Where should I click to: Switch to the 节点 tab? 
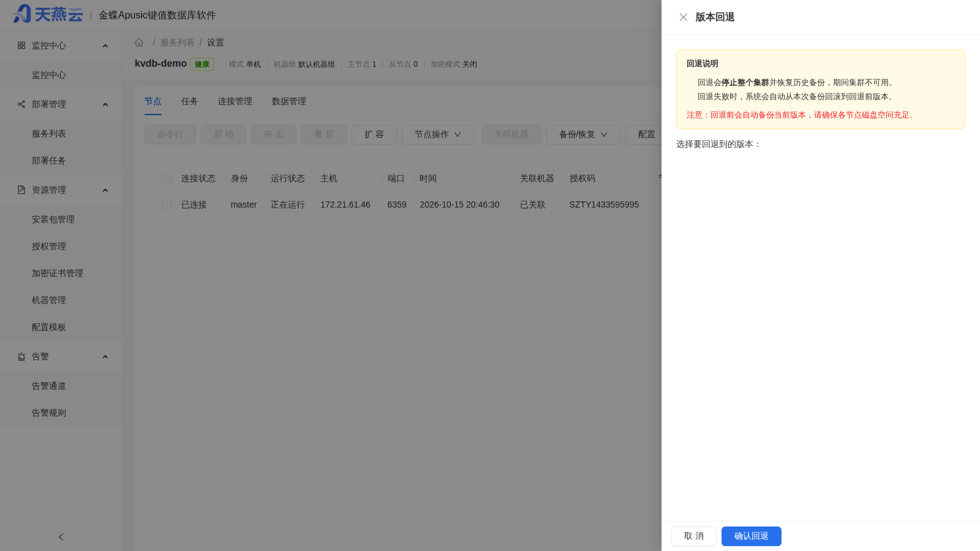point(153,101)
